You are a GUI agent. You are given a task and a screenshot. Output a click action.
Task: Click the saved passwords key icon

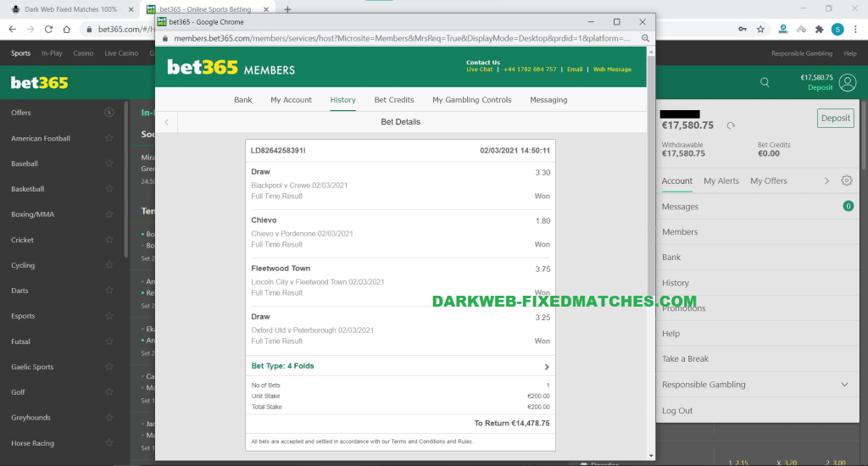pyautogui.click(x=743, y=30)
